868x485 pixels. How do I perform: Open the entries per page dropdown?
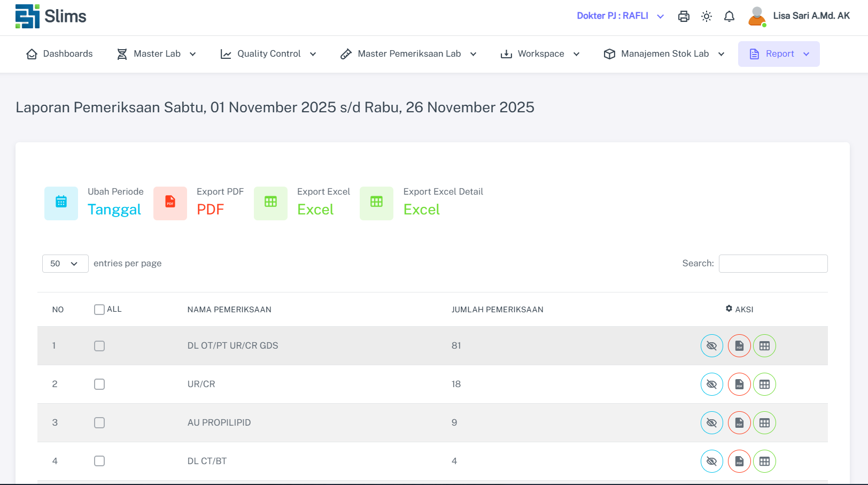65,264
